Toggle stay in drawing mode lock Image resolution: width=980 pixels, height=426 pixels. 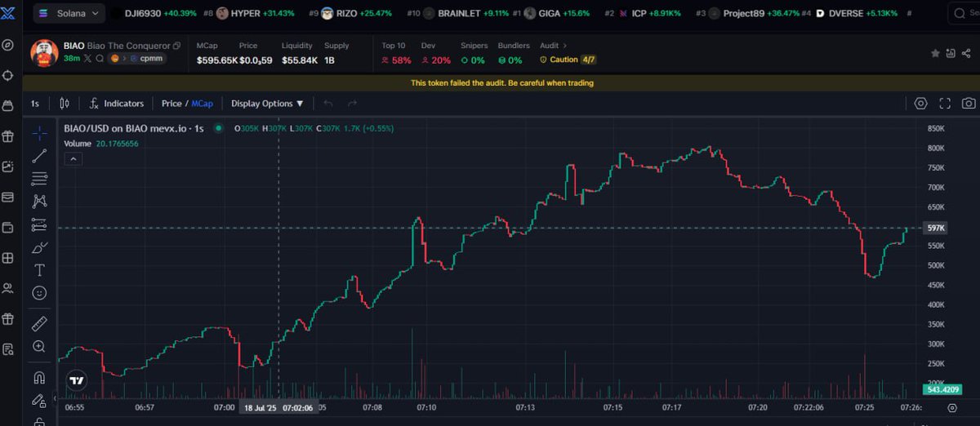pos(39,401)
